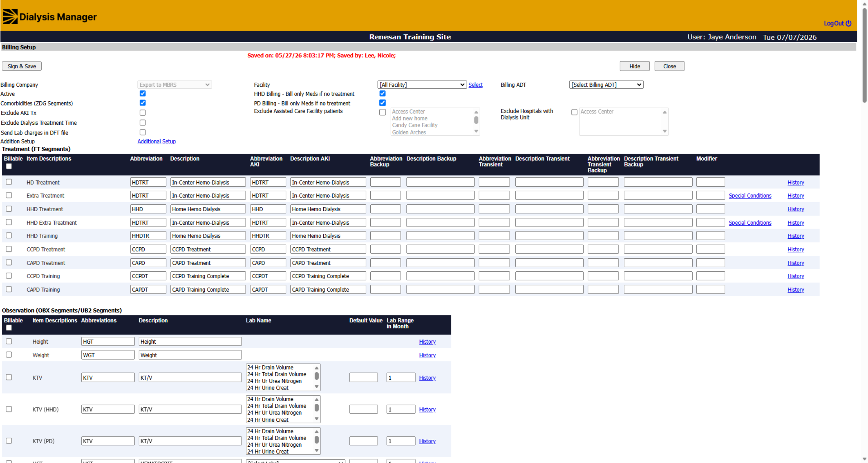Viewport: 868px width, 463px height.
Task: Toggle the Active checkbox
Action: 142,93
